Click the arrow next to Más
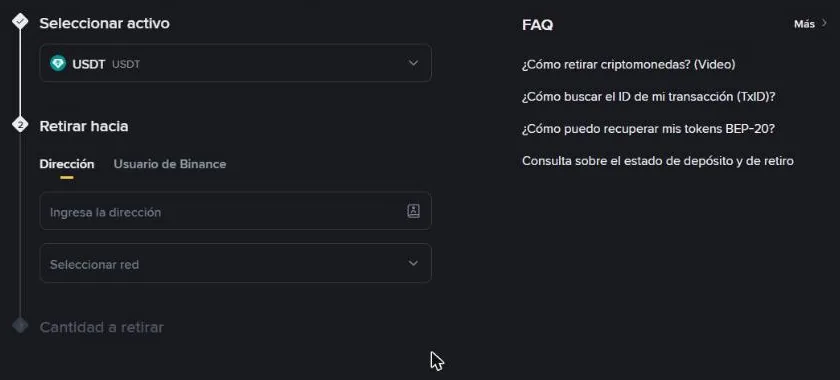Screen dimensions: 840x380 tap(824, 24)
